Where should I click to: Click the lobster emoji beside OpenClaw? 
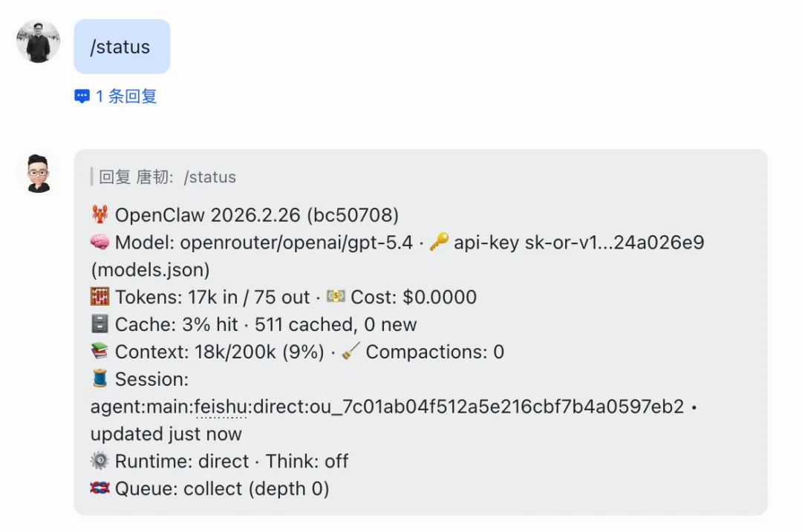tap(100, 215)
